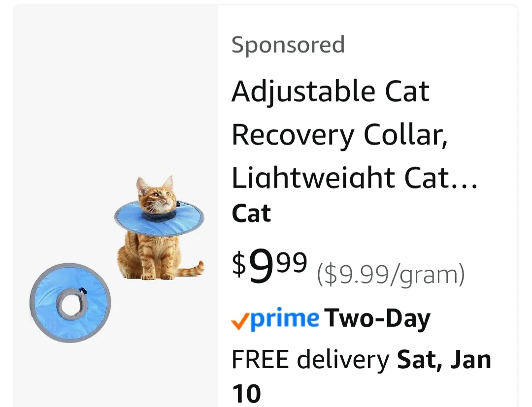
Task: Click the standalone blue collar image
Action: 70,303
